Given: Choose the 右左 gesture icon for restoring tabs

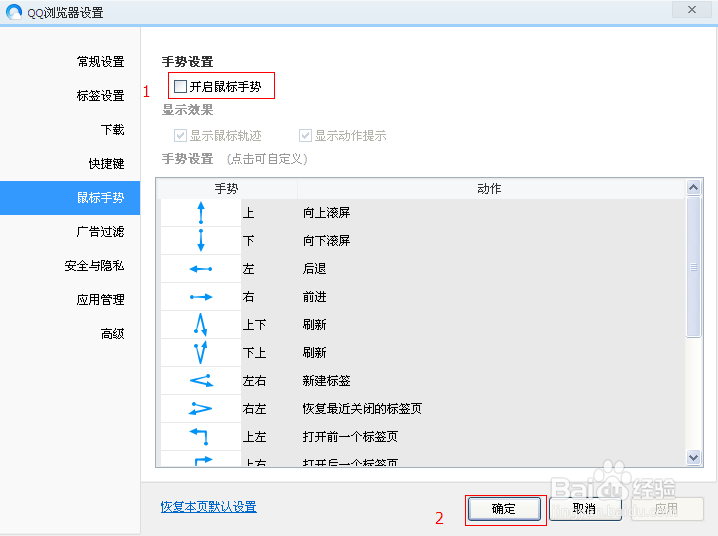Looking at the screenshot, I should (x=201, y=408).
